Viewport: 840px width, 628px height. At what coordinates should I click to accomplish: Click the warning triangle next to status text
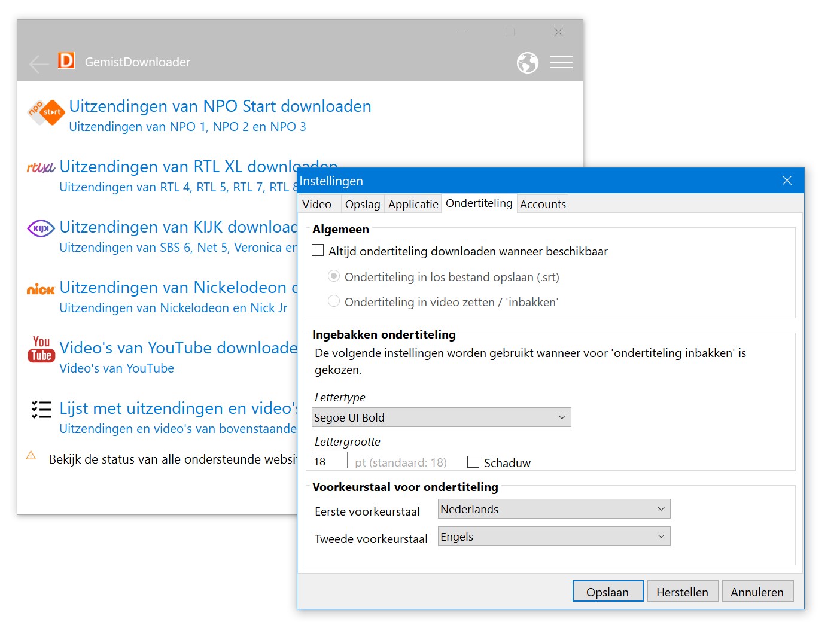[x=31, y=455]
